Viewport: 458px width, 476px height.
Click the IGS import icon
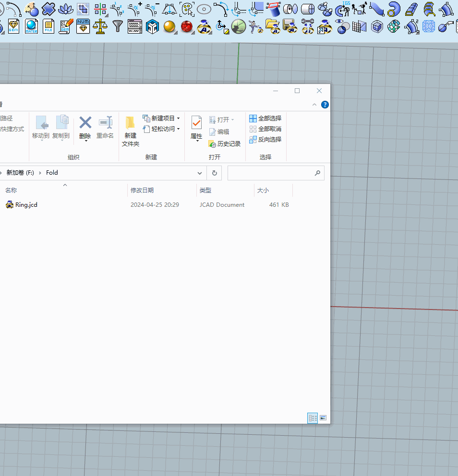pos(343,9)
